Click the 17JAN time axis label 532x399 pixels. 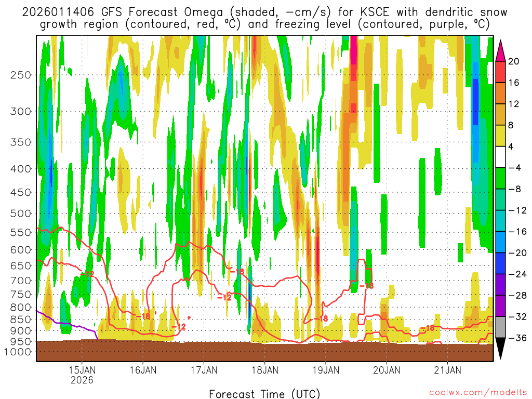pos(204,370)
